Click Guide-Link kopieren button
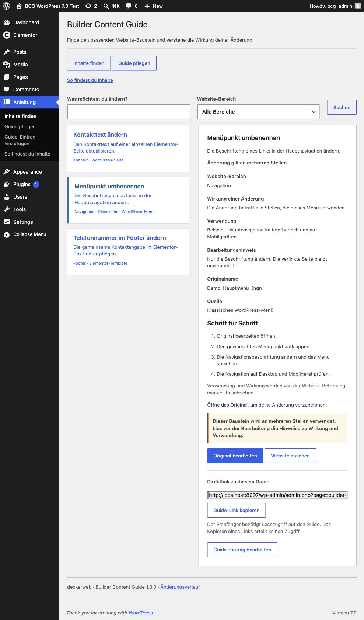364x620 pixels. (x=236, y=510)
